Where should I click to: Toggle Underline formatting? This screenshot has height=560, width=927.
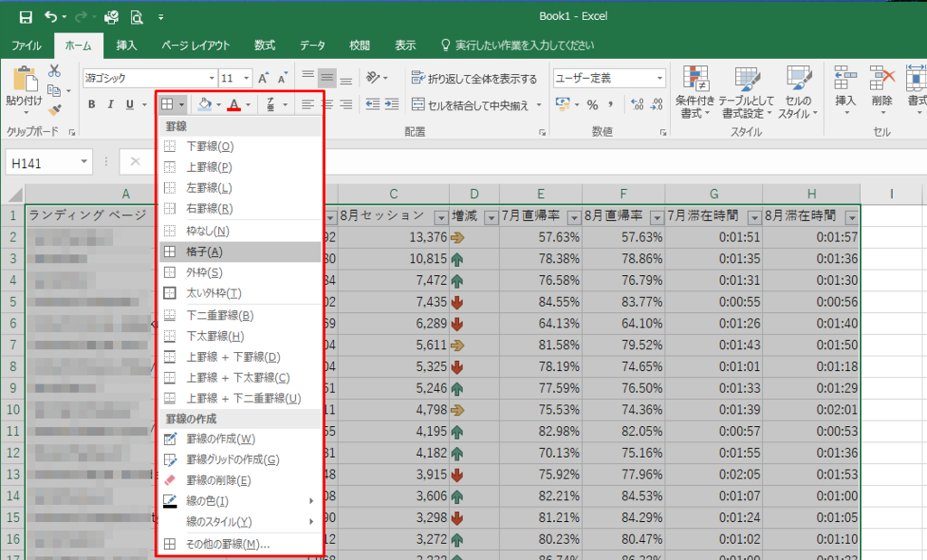[x=129, y=105]
